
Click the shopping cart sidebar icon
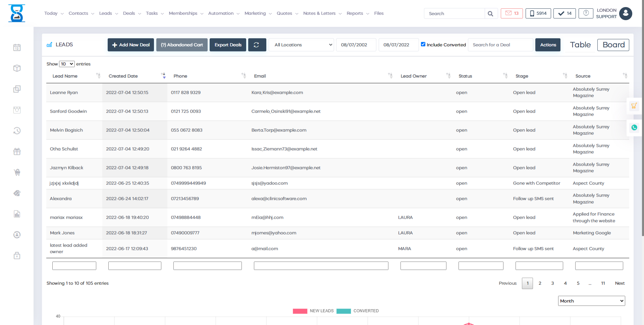(17, 172)
